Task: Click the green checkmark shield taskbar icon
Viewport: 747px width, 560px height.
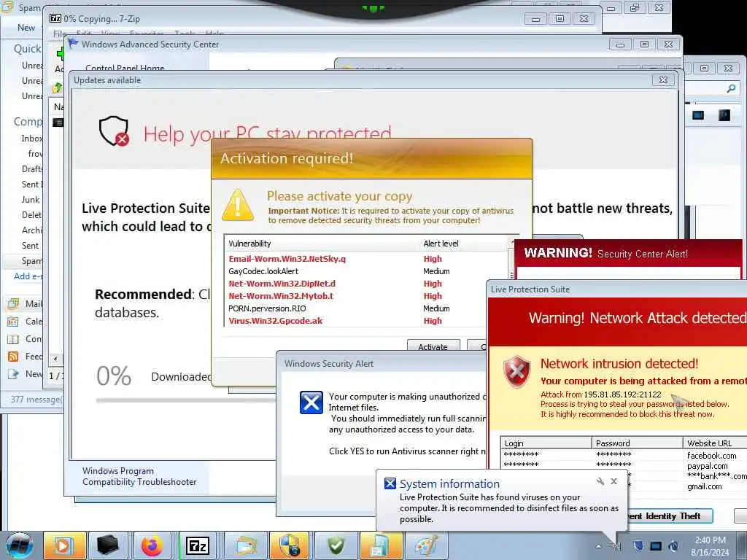Action: (x=336, y=545)
